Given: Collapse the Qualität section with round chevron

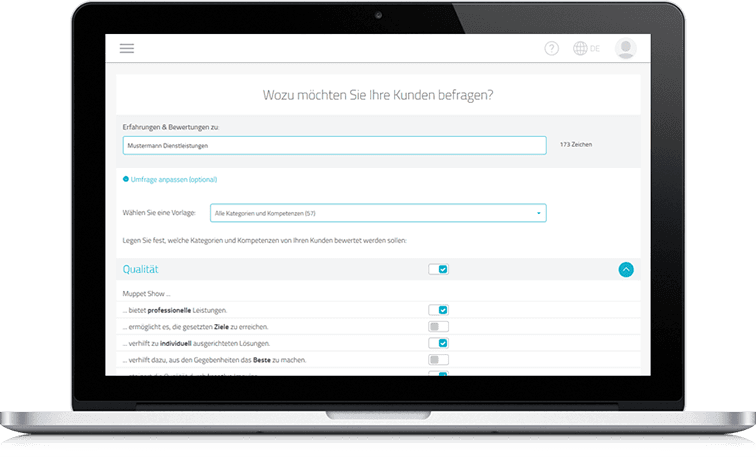Looking at the screenshot, I should (626, 269).
